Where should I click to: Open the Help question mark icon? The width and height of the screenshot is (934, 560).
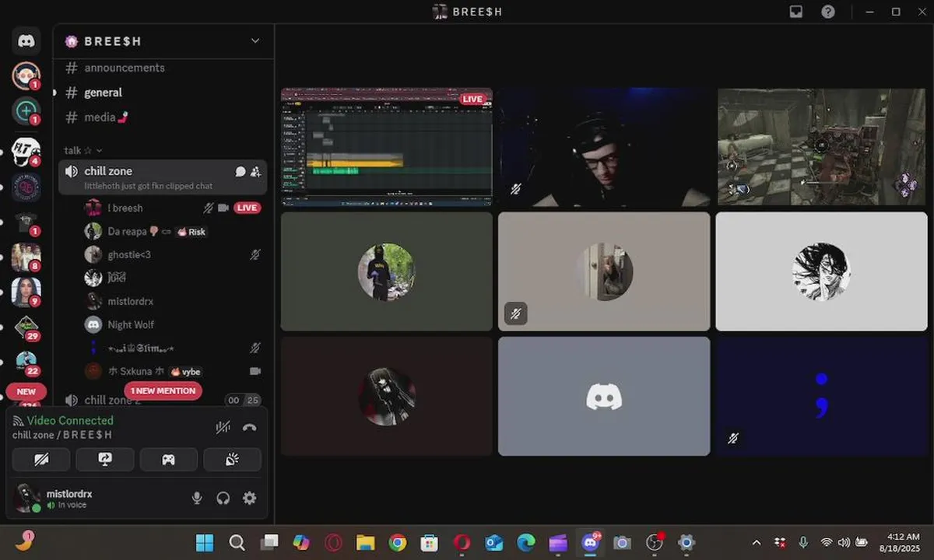click(828, 12)
